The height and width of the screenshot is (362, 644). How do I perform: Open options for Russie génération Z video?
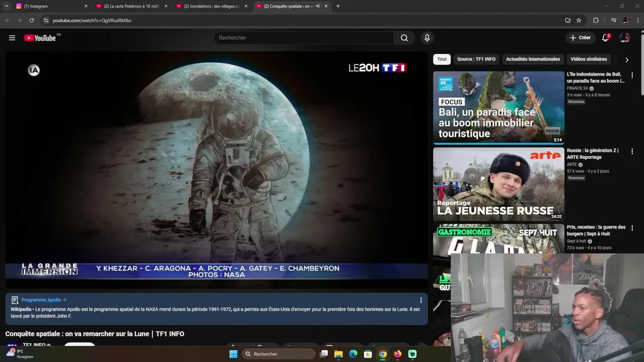(x=632, y=152)
